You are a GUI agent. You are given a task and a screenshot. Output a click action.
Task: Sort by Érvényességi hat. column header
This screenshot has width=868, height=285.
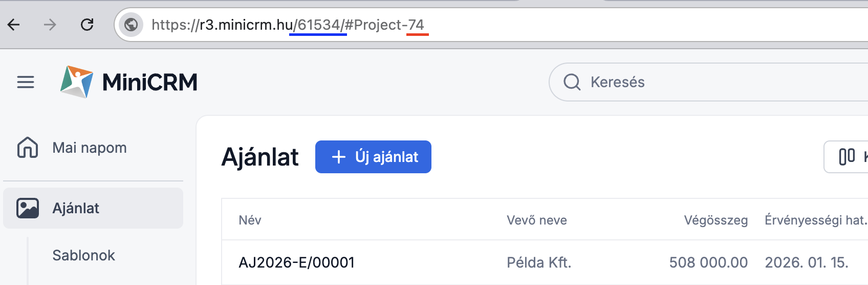[x=815, y=220]
